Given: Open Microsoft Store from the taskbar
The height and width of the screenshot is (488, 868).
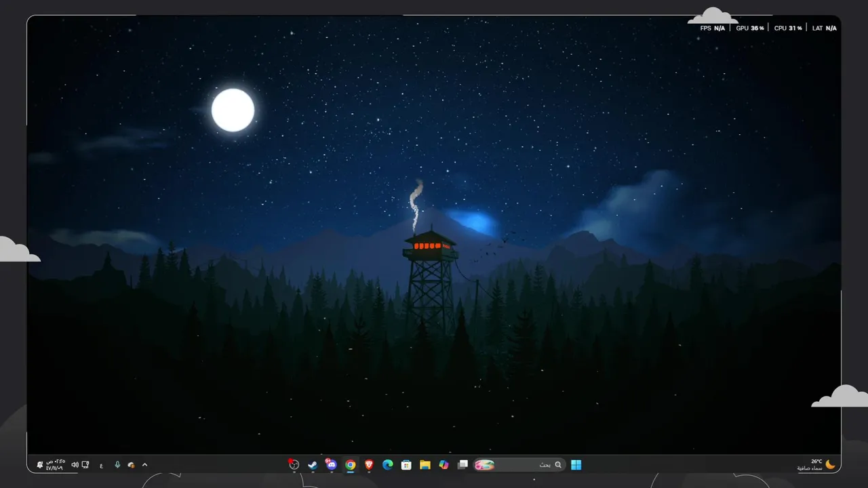Looking at the screenshot, I should tap(406, 465).
